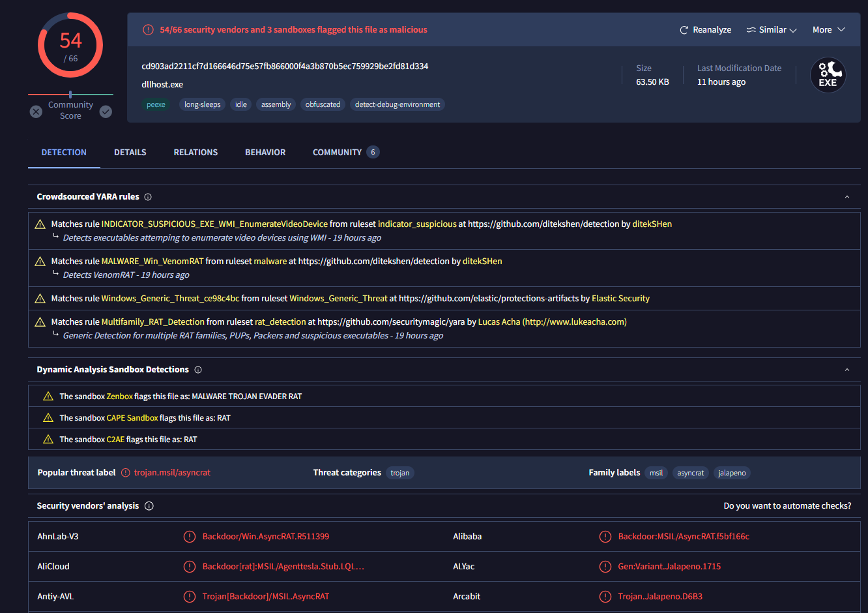Open the Relations tab
This screenshot has height=613, width=868.
pos(195,153)
